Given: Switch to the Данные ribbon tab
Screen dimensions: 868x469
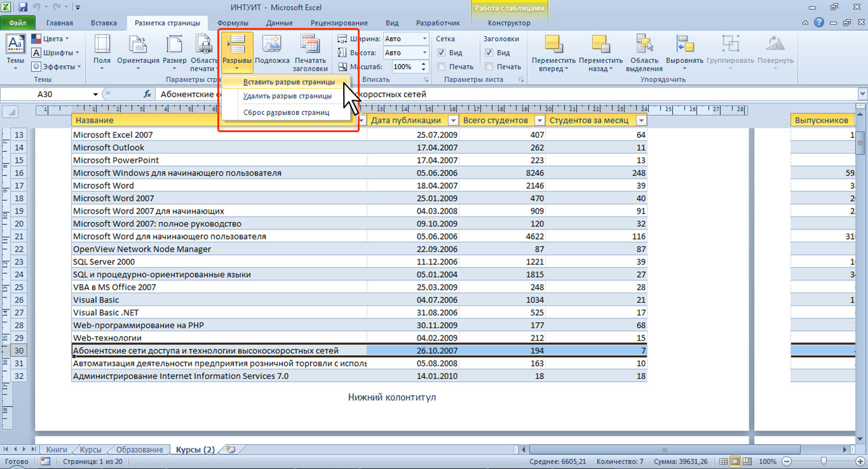Looking at the screenshot, I should tap(280, 23).
